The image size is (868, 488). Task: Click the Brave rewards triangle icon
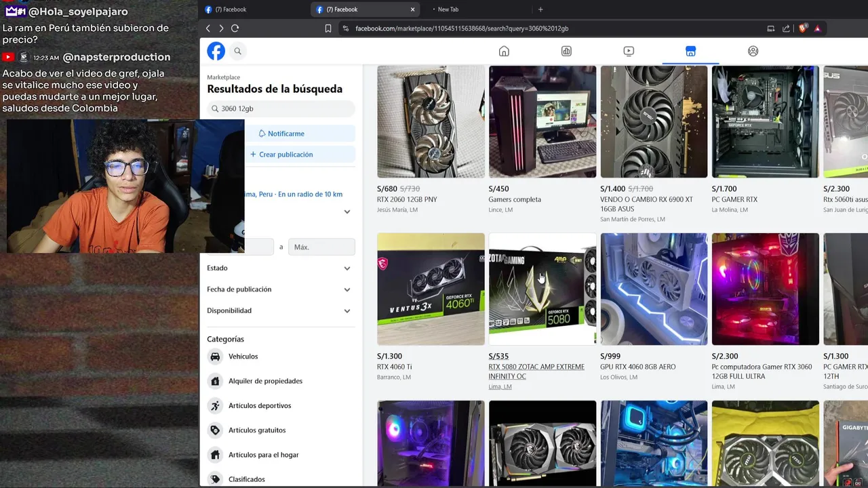pyautogui.click(x=817, y=28)
